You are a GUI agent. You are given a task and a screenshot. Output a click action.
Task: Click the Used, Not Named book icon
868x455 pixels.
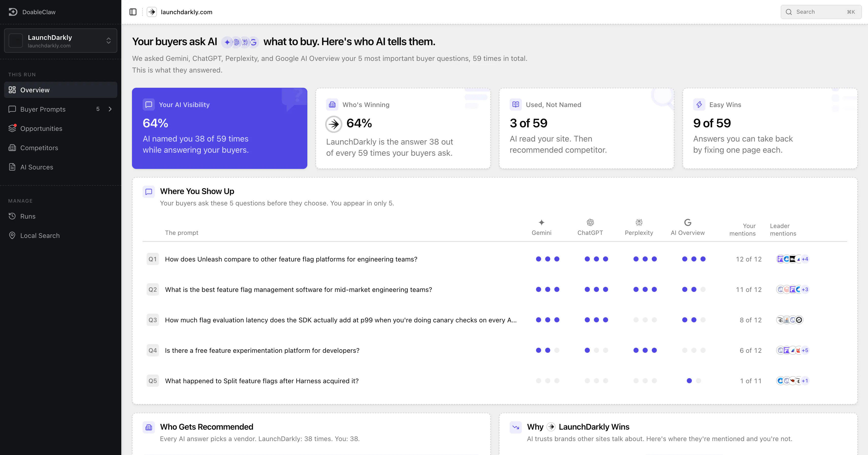point(515,105)
